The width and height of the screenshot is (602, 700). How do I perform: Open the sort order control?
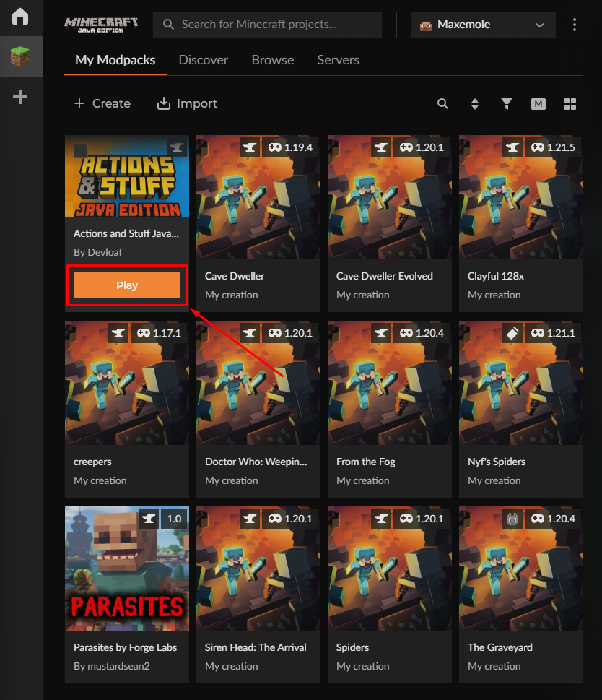(474, 103)
